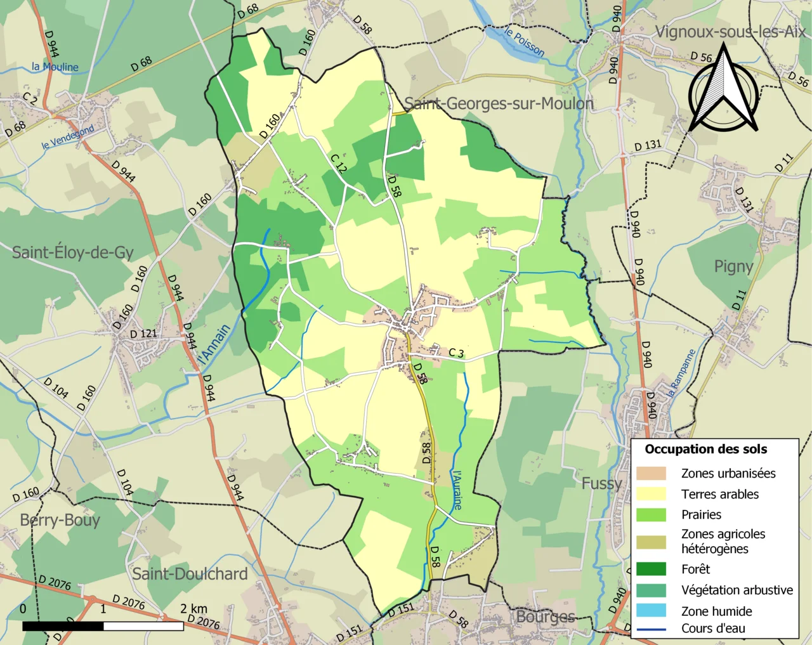Click the Bourges city label

546,616
